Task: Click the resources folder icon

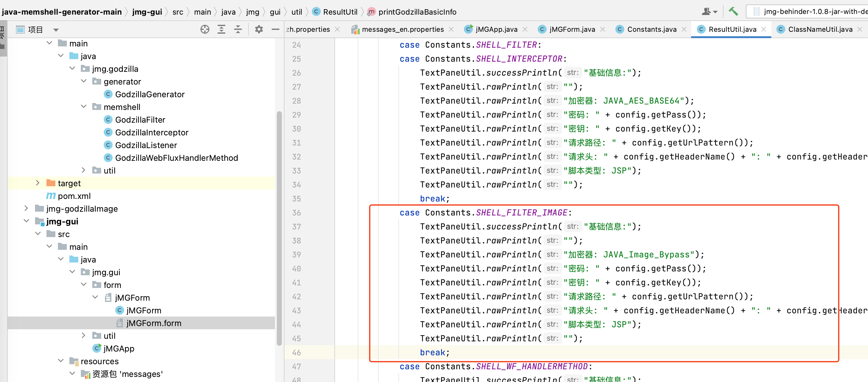Action: (x=74, y=361)
